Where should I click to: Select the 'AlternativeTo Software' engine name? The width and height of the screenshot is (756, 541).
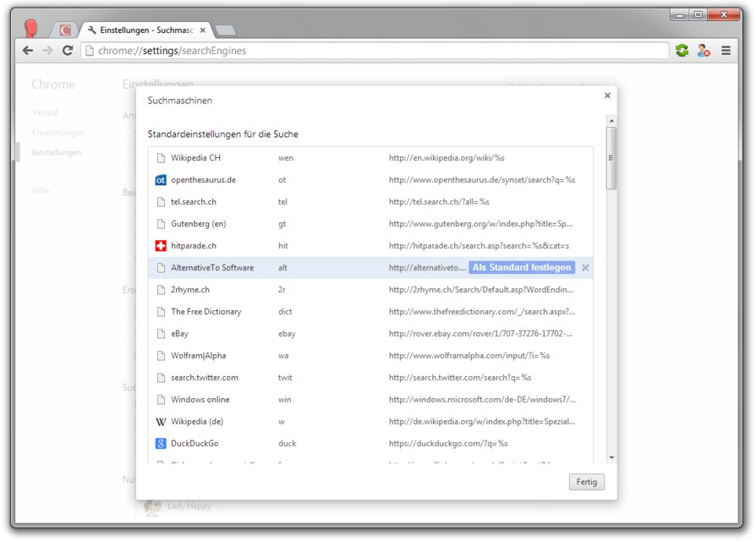pos(212,268)
